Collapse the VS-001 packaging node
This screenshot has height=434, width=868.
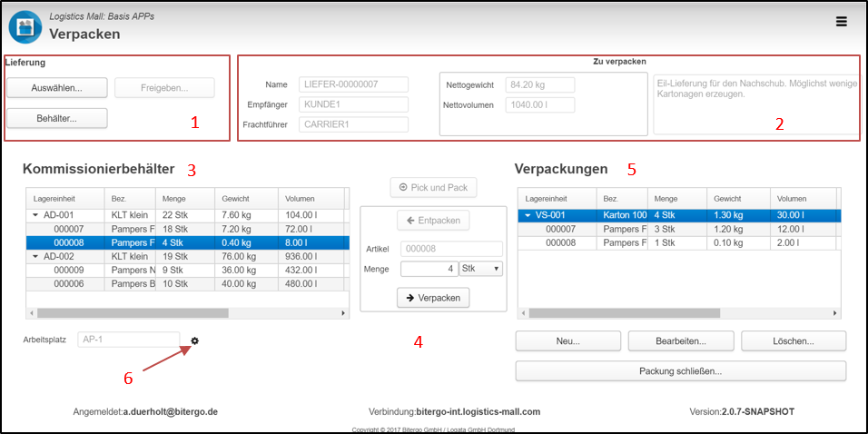(528, 216)
